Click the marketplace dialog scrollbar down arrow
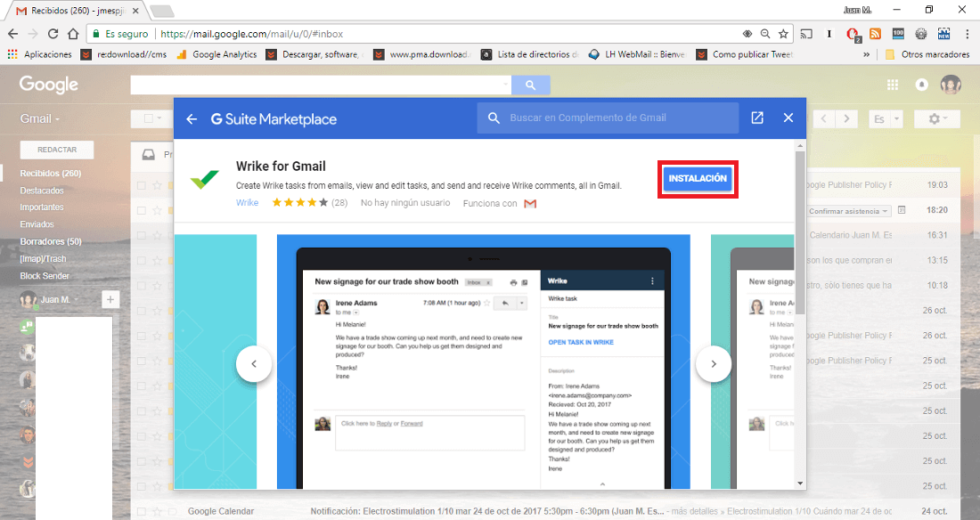Screen dimensions: 980x520 click(x=800, y=483)
